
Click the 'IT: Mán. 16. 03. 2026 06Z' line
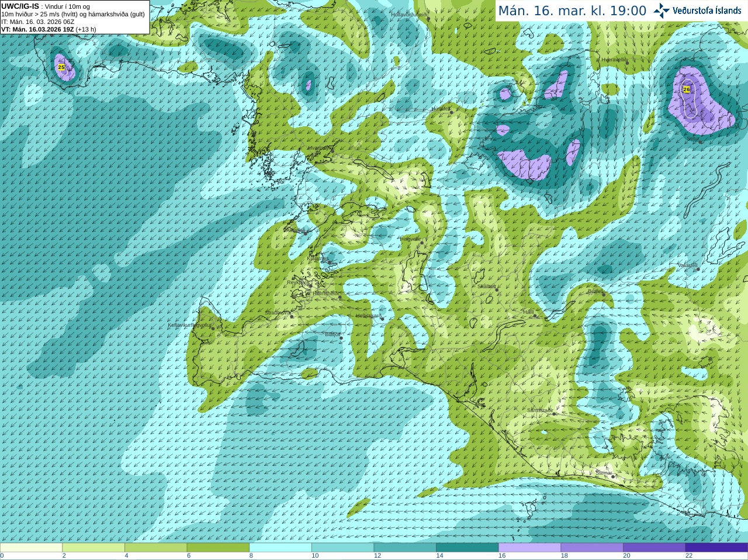(37, 22)
